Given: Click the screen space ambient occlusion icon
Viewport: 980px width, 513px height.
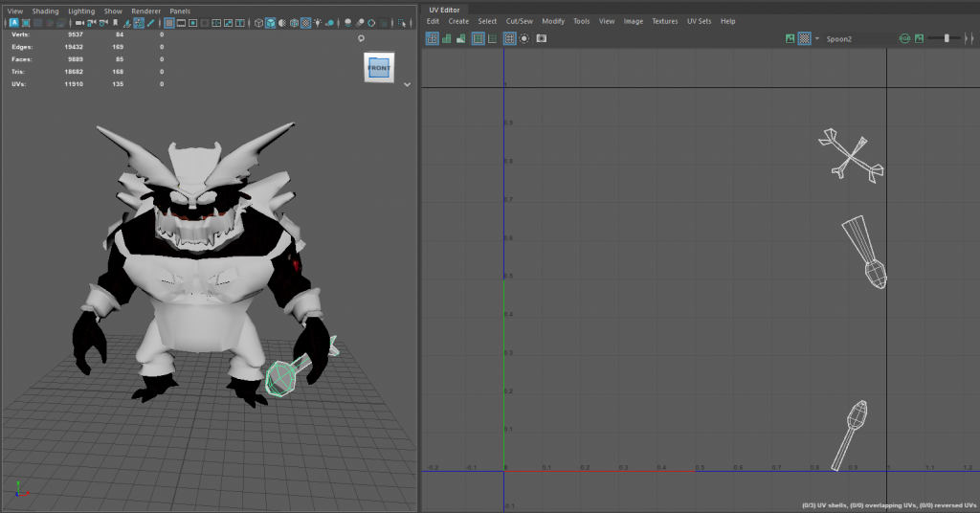Looking at the screenshot, I should click(347, 23).
